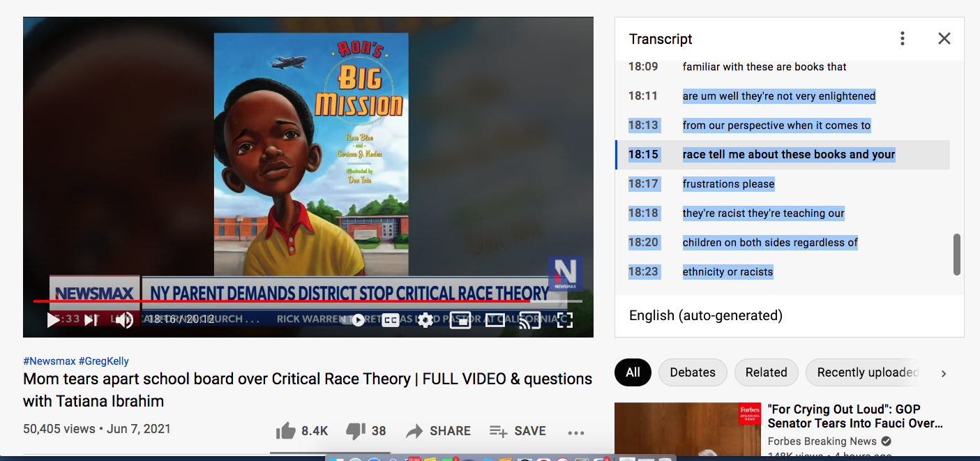Click the SAVE to playlist button
The width and height of the screenshot is (980, 461).
tap(518, 431)
